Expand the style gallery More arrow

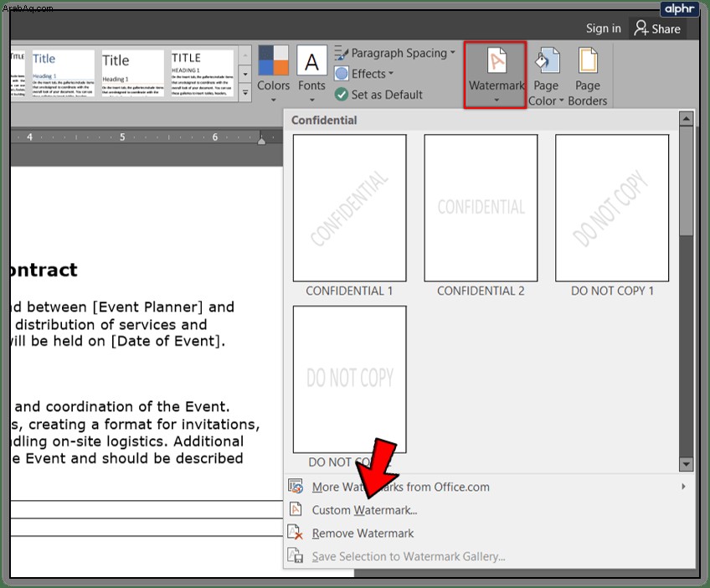[245, 93]
